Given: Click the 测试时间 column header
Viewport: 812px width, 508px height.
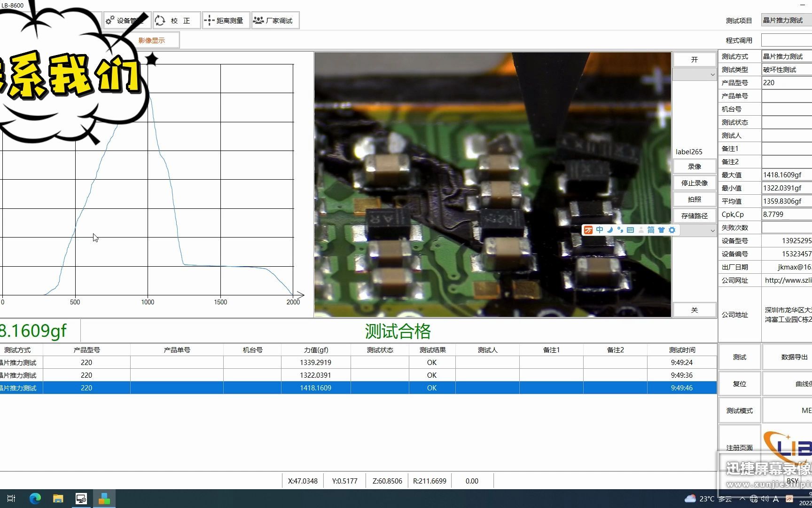Looking at the screenshot, I should pyautogui.click(x=682, y=350).
